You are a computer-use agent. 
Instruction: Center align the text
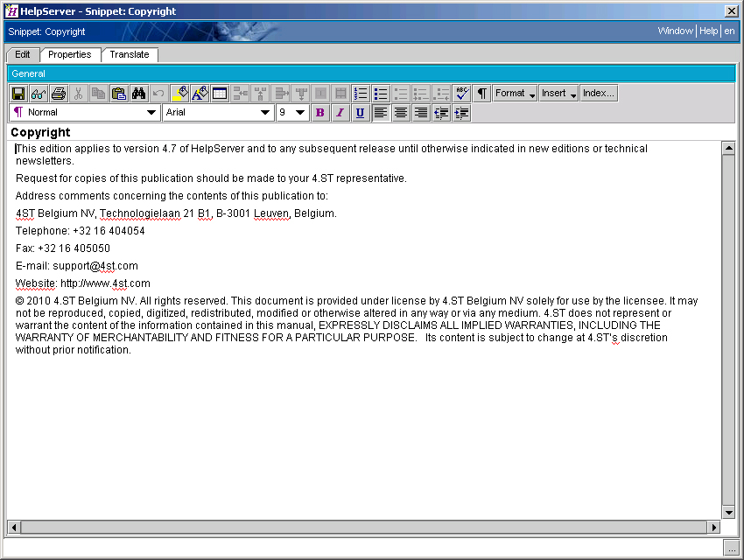tap(401, 113)
